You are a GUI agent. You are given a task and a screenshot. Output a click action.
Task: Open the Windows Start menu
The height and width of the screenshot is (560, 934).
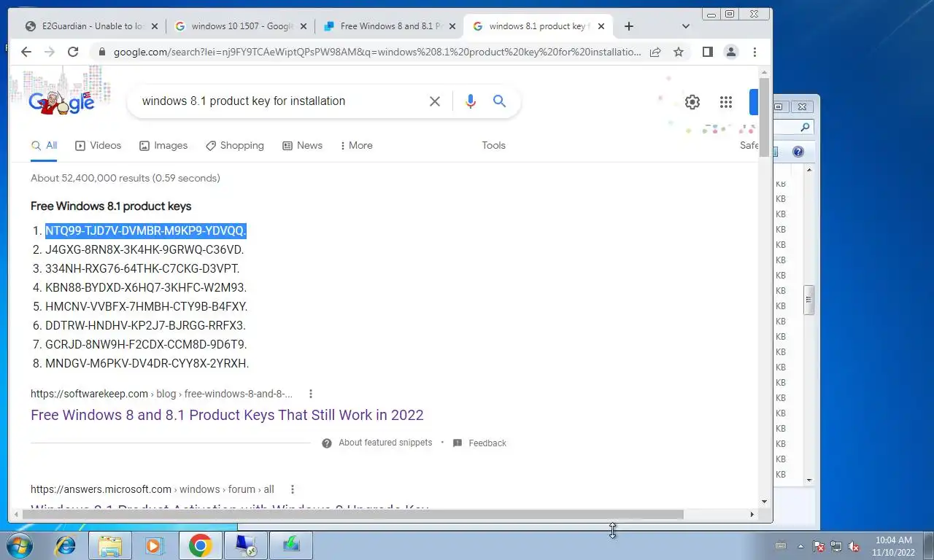tap(18, 545)
